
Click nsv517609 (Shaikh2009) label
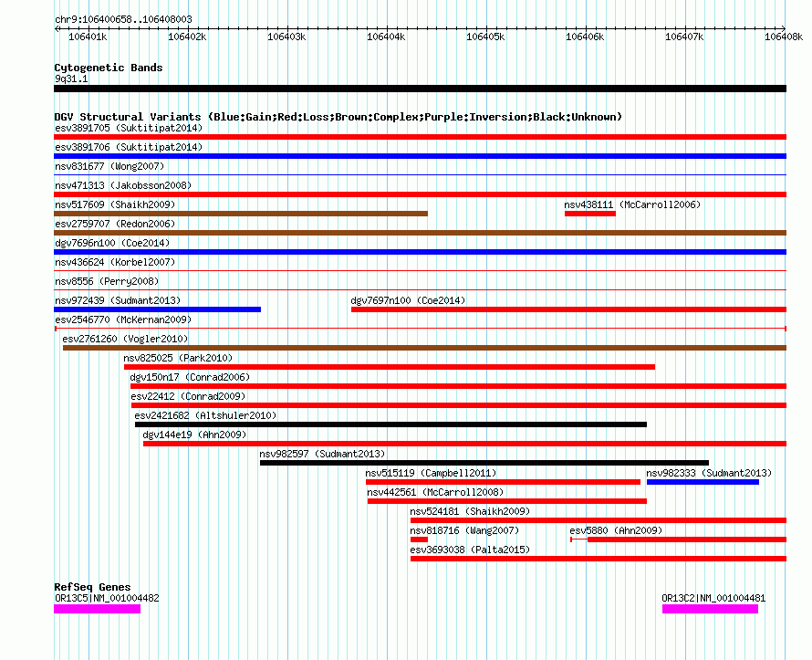115,204
